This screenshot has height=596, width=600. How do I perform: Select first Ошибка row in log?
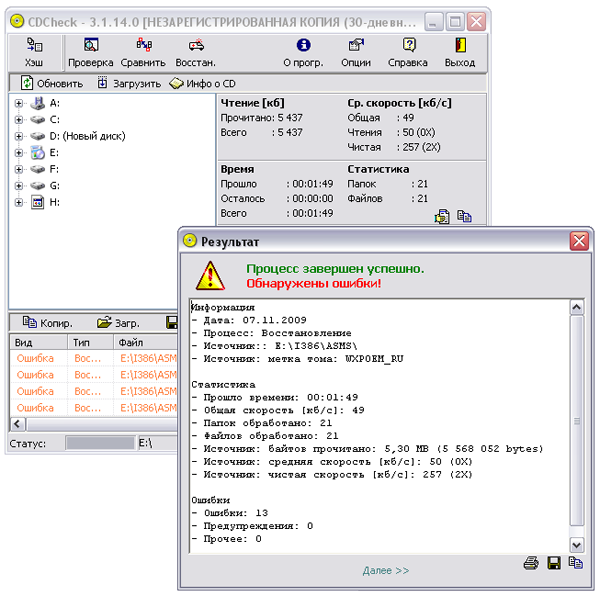[94, 358]
